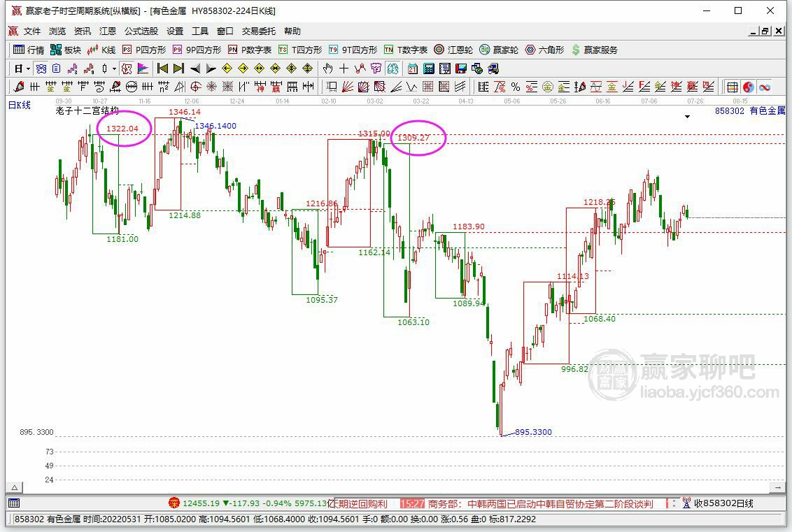Open the T四方形 tool

pos(300,50)
